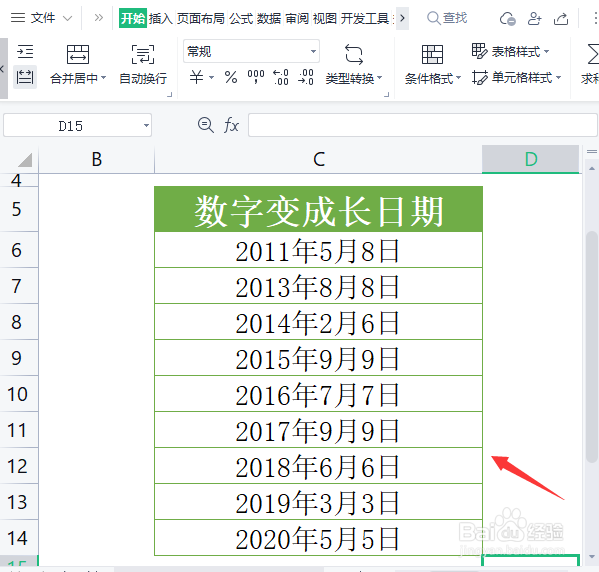This screenshot has height=572, width=599.
Task: Open the 公式 tab
Action: (241, 18)
